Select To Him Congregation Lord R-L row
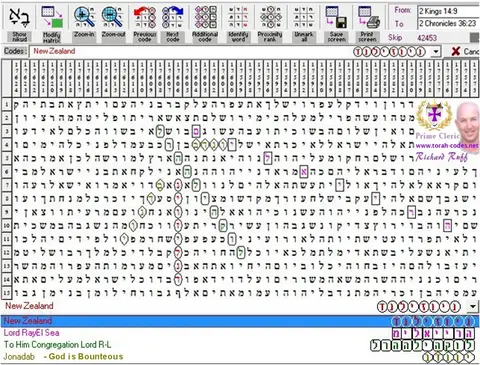 tap(240, 345)
